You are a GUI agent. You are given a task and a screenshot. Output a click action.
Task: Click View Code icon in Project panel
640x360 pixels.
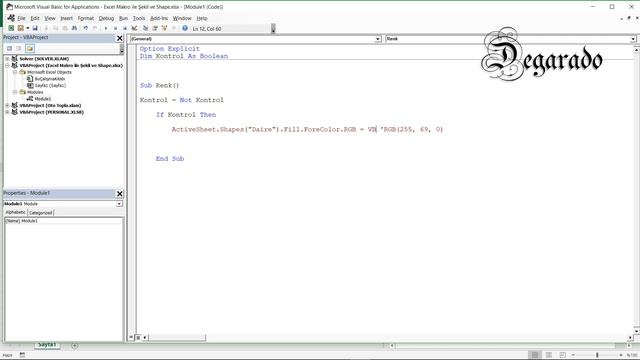coord(9,48)
